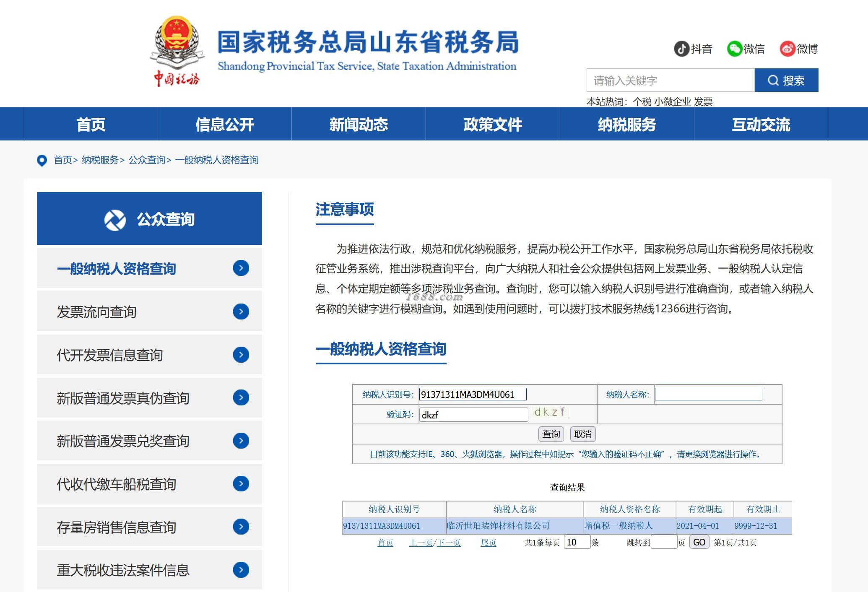Refresh the dkzf captcha image
Viewport: 868px width, 592px height.
pos(550,412)
